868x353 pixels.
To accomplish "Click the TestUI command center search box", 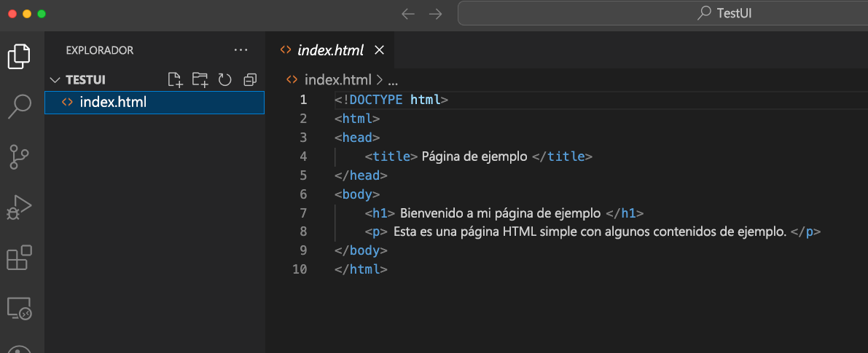I will [x=662, y=14].
